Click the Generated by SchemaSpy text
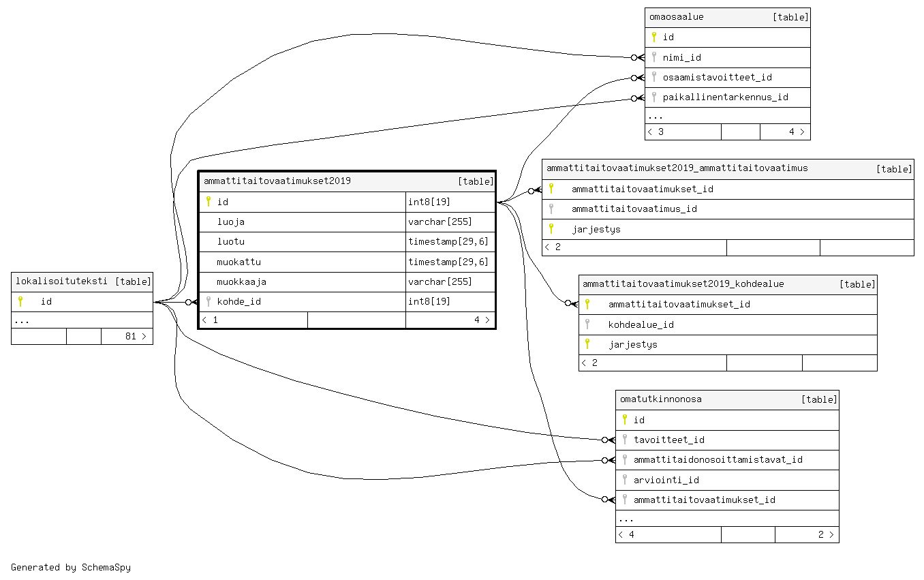 71,567
